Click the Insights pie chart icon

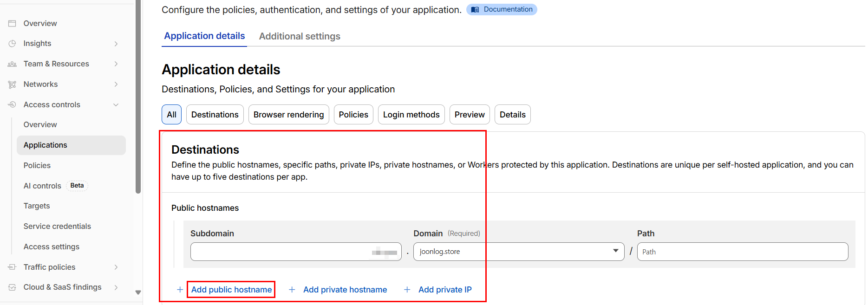click(x=12, y=43)
